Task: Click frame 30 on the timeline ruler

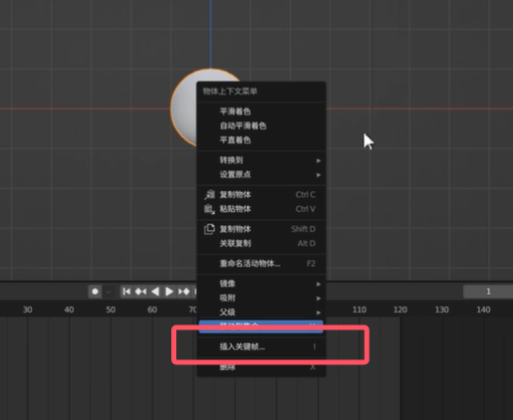Action: click(28, 310)
